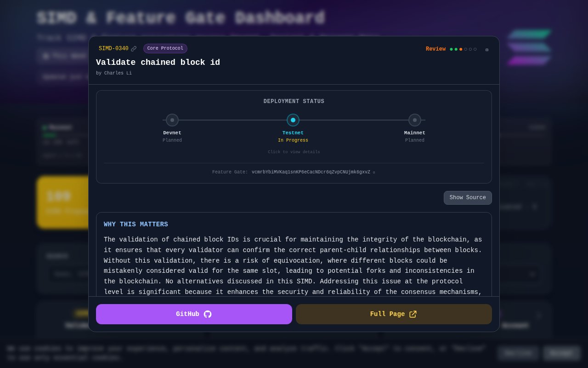Image resolution: width=588 pixels, height=368 pixels.
Task: Open the proposal on GitHub
Action: [194, 314]
